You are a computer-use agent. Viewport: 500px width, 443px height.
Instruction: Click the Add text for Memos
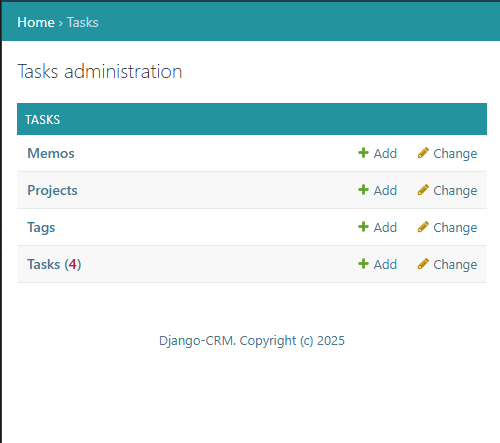385,154
